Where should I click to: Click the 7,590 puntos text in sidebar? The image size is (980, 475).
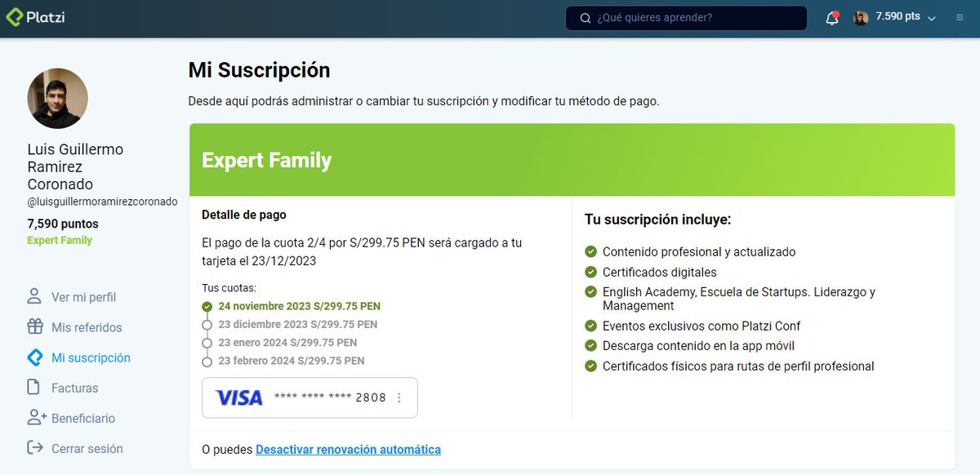(x=63, y=224)
